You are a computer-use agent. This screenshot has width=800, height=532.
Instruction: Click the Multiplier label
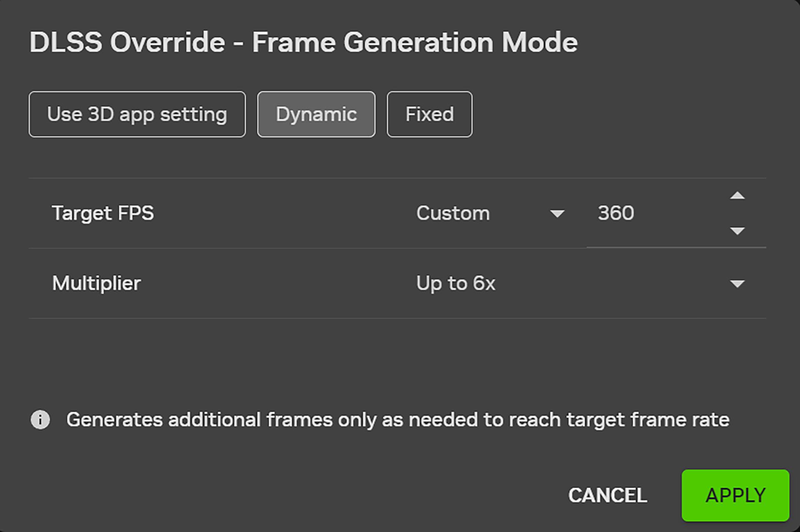click(x=96, y=283)
